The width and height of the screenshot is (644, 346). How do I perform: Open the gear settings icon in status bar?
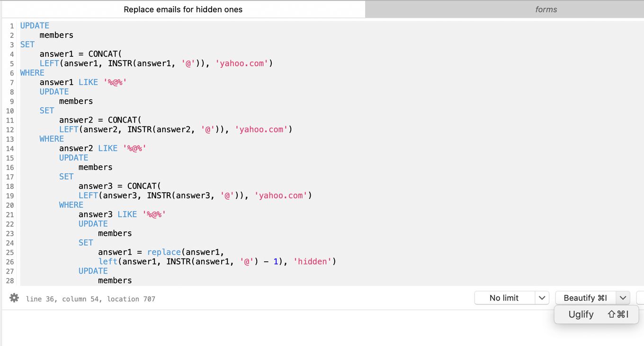coord(14,298)
